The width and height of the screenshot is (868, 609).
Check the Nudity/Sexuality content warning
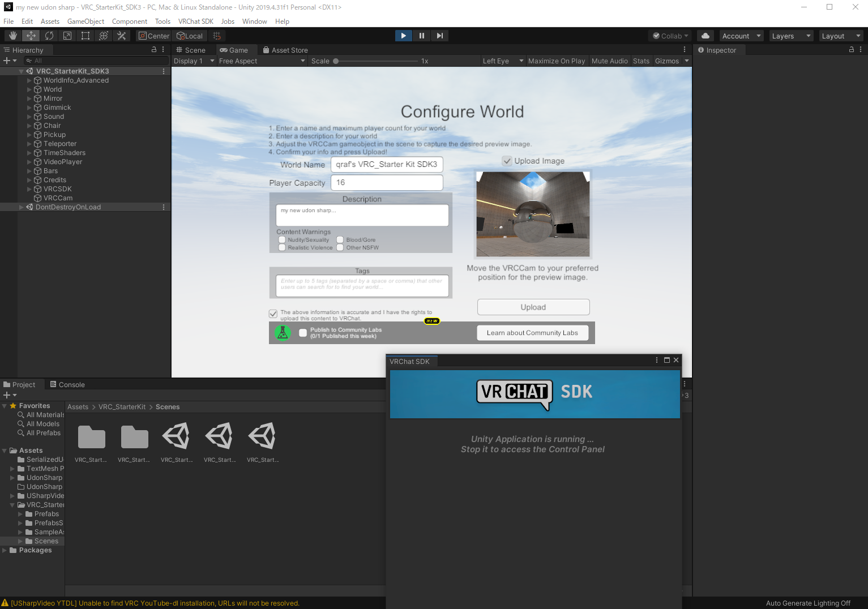[x=282, y=240]
